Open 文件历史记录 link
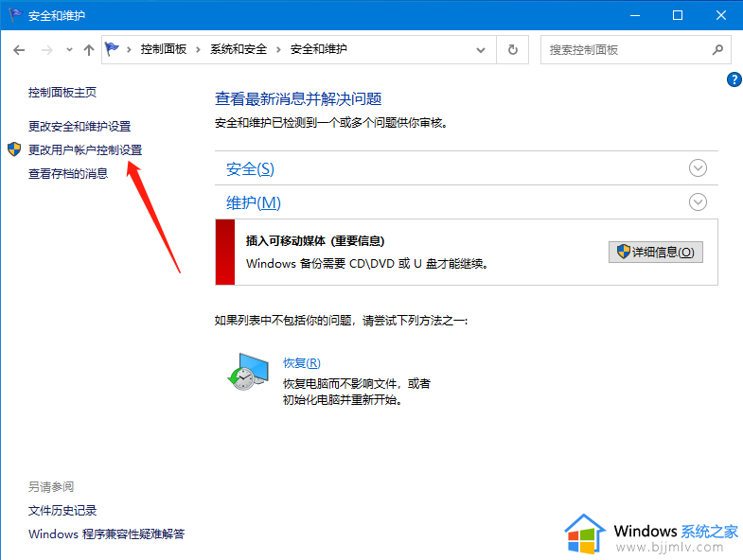The height and width of the screenshot is (560, 743). click(62, 510)
